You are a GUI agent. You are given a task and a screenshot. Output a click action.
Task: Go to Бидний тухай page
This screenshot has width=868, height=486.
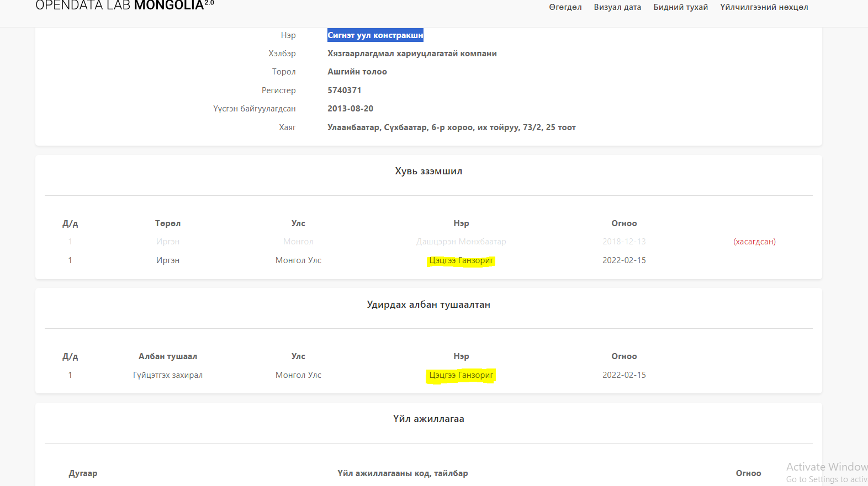[x=680, y=7]
